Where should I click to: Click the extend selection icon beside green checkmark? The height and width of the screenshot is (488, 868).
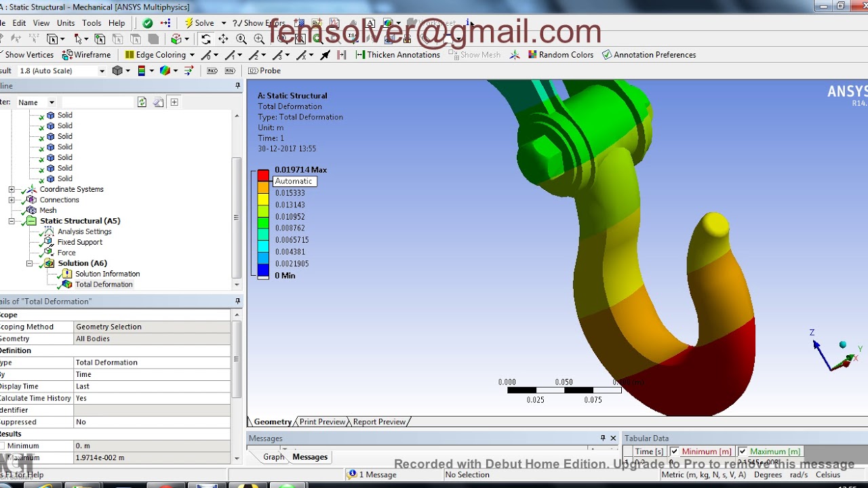point(165,23)
